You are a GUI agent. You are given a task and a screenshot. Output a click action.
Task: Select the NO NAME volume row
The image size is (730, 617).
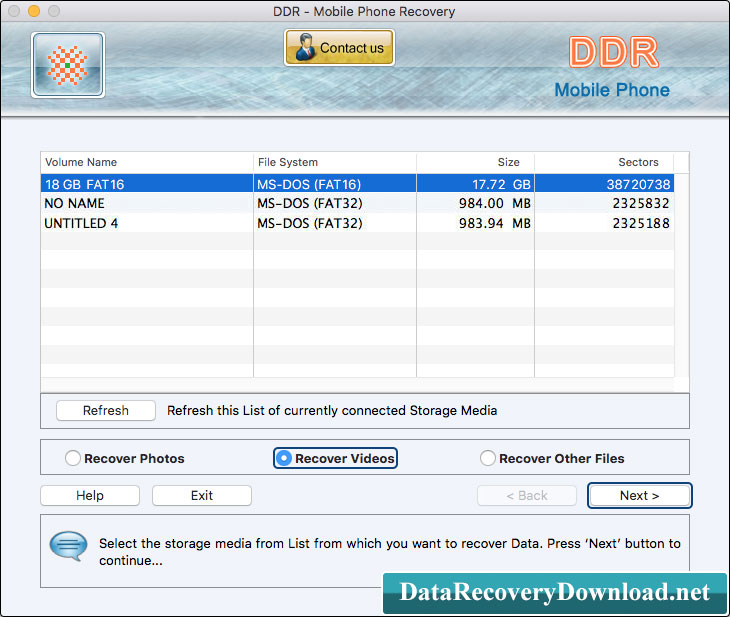pos(357,203)
